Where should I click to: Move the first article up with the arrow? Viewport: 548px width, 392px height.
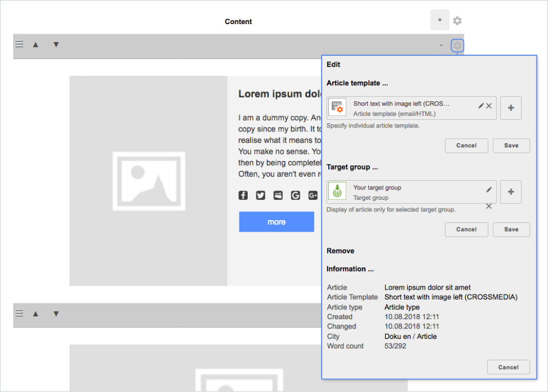pos(36,44)
